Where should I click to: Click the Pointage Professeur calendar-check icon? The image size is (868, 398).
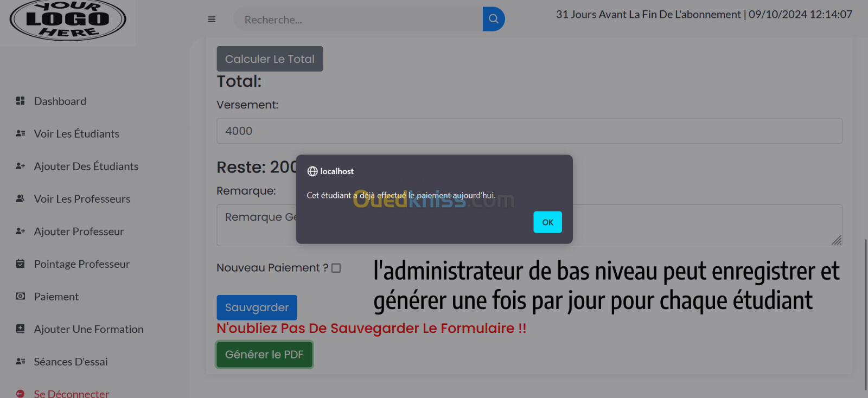pyautogui.click(x=21, y=264)
